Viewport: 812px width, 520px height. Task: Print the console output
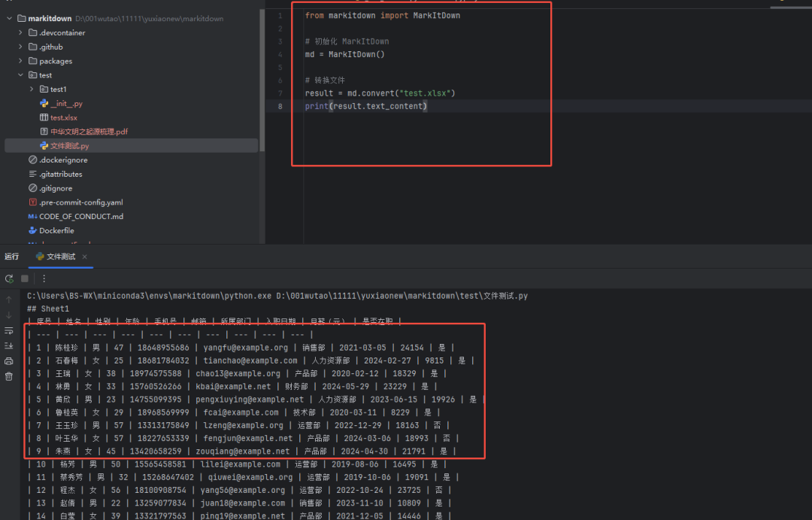pyautogui.click(x=9, y=360)
